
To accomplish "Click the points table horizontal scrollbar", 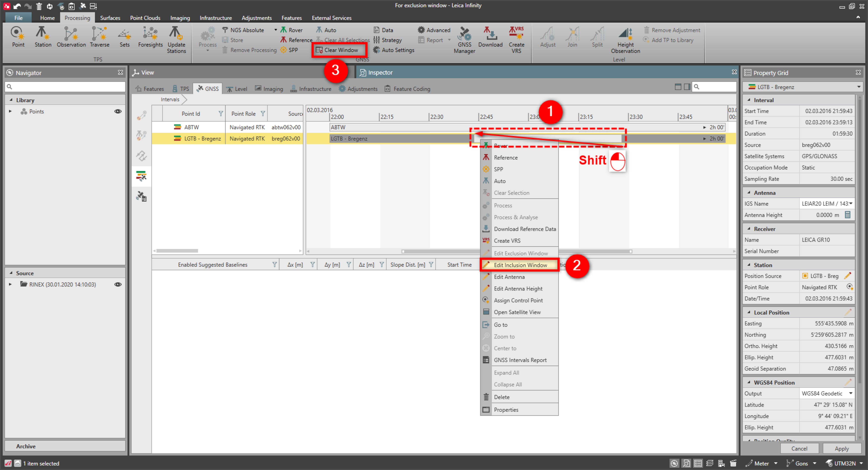I will tap(177, 251).
